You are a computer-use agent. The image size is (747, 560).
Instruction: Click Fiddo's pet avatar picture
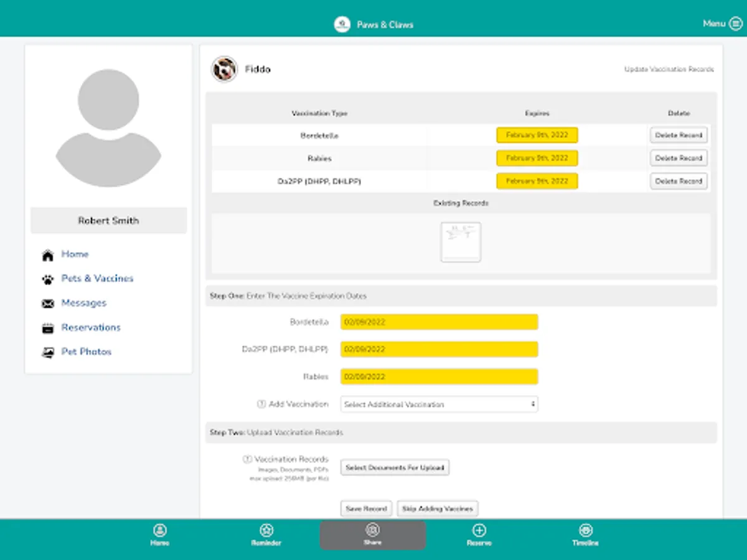[x=224, y=69]
